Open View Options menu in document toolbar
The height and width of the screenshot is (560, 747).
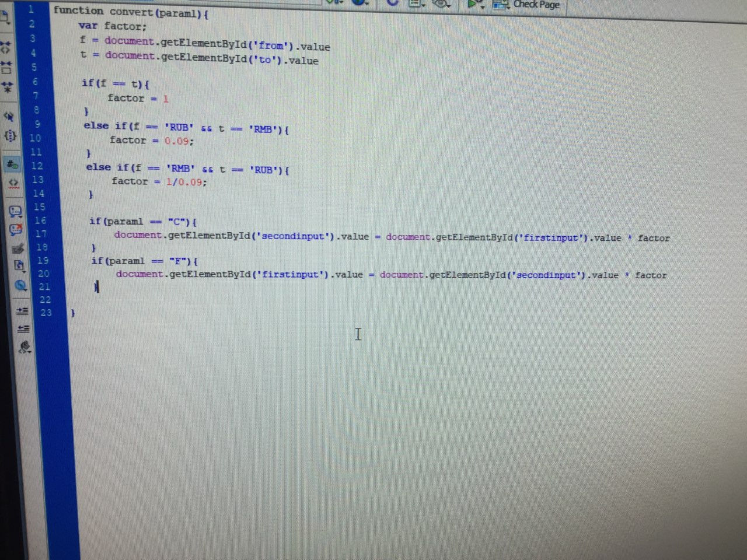coord(416,3)
